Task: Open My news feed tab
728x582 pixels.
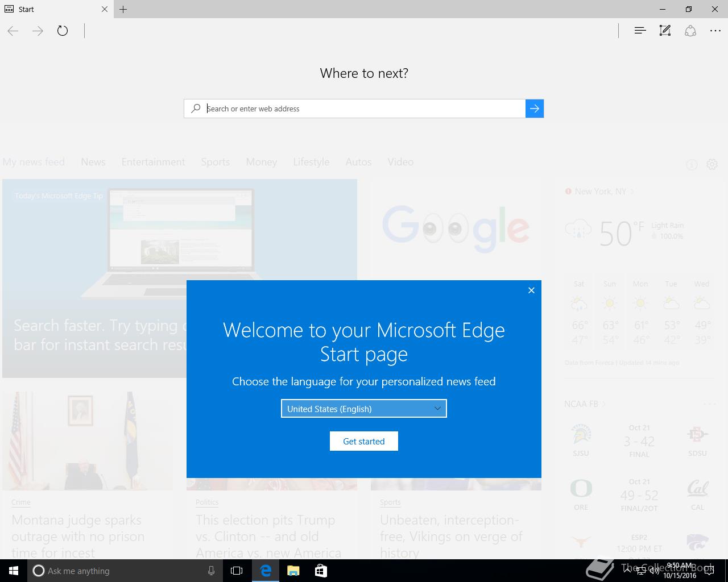Action: point(34,162)
